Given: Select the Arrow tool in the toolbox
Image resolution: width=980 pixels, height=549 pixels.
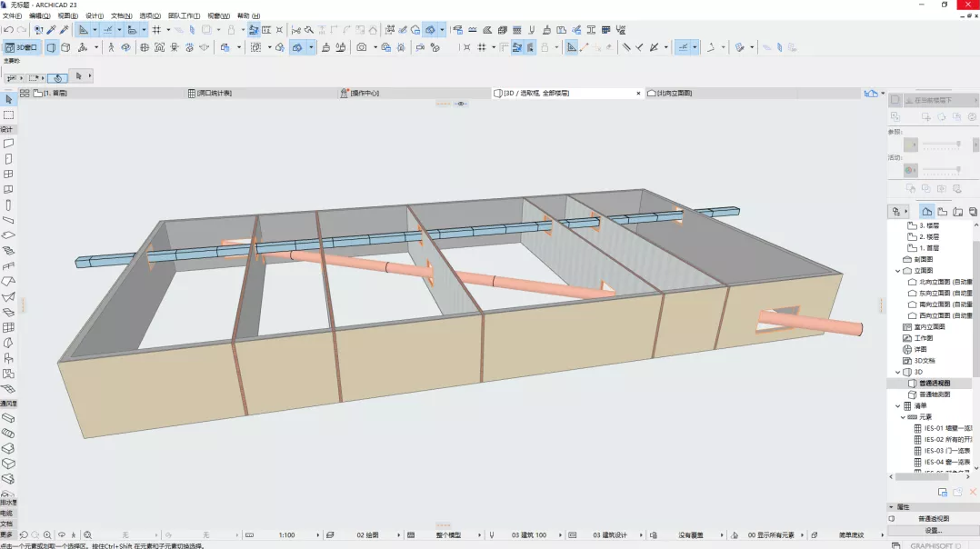Looking at the screenshot, I should click(x=8, y=99).
